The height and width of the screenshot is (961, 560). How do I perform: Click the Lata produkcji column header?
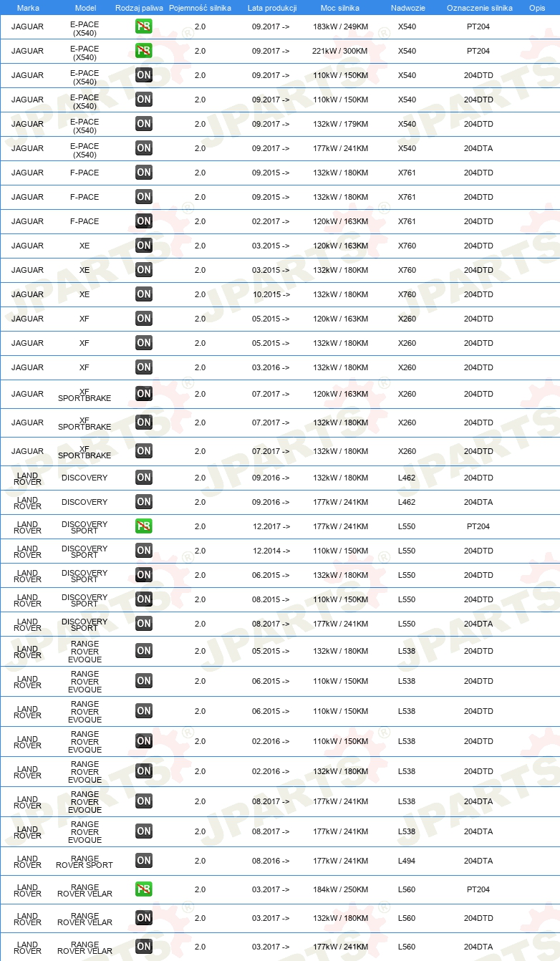pyautogui.click(x=272, y=8)
